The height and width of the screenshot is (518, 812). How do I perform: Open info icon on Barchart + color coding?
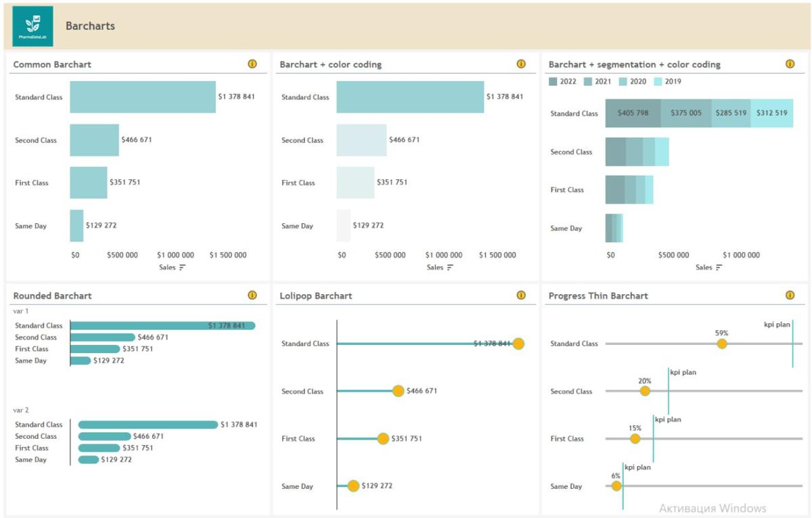tap(521, 64)
